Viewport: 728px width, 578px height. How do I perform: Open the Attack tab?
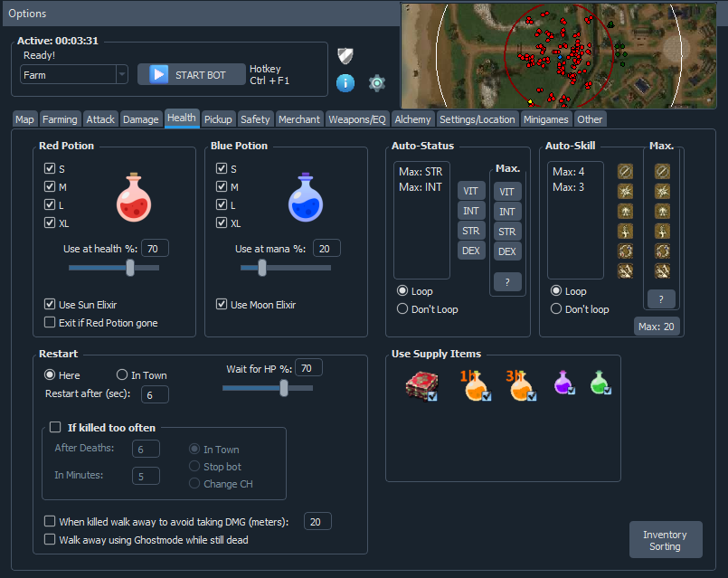100,119
